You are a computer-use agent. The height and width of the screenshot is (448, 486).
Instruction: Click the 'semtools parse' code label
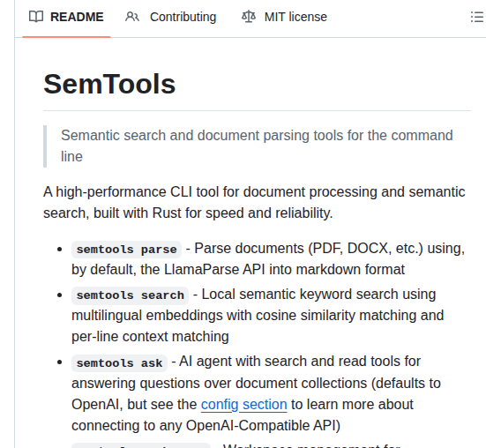126,250
